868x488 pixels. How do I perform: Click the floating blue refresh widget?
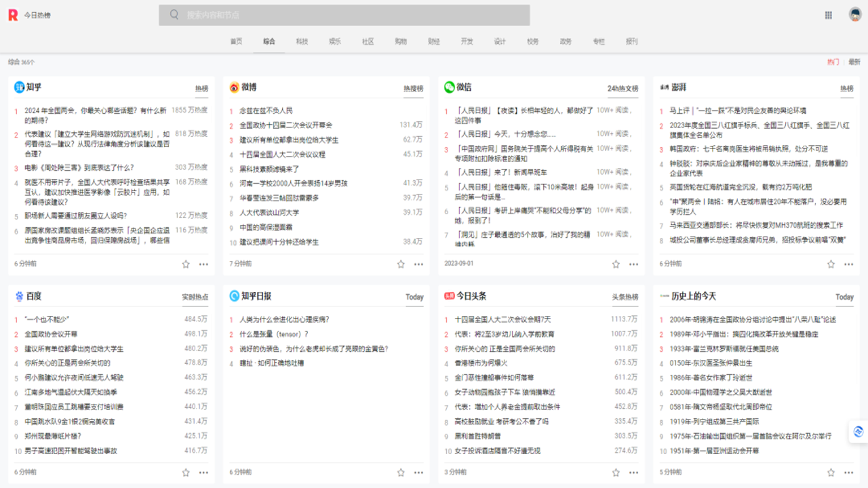(858, 432)
